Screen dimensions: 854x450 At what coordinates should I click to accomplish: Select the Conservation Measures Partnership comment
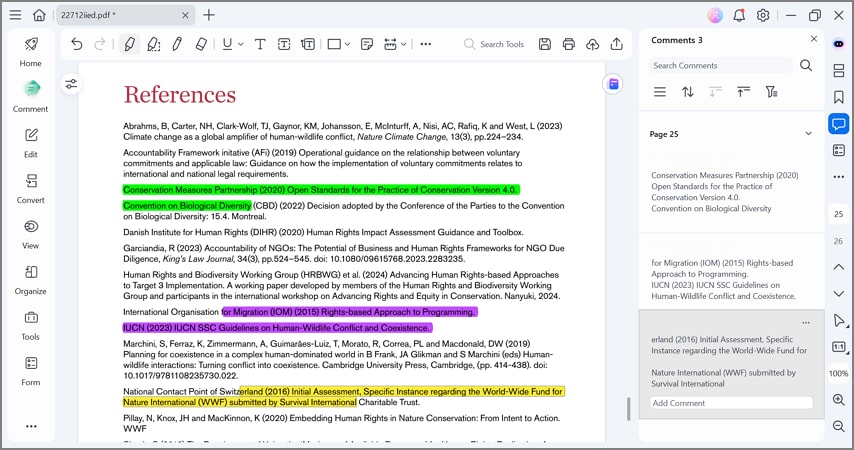731,192
